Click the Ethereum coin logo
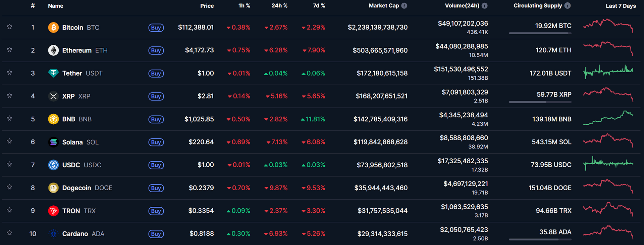 pos(53,50)
